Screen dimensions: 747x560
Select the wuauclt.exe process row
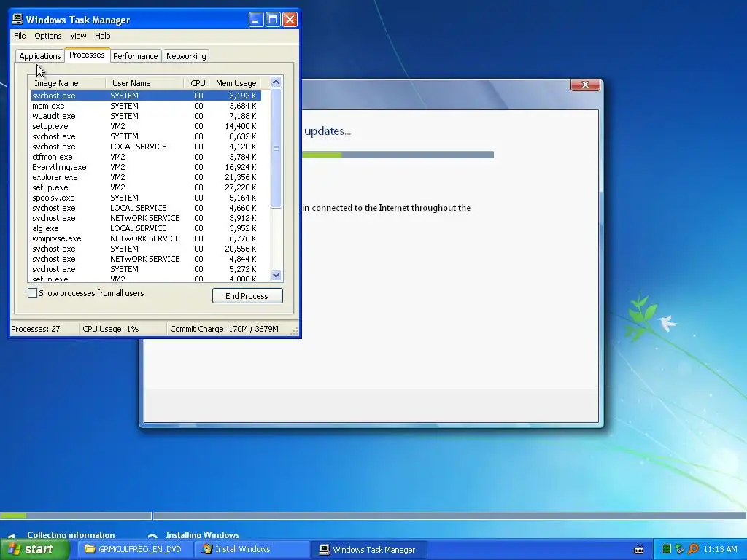(x=146, y=116)
